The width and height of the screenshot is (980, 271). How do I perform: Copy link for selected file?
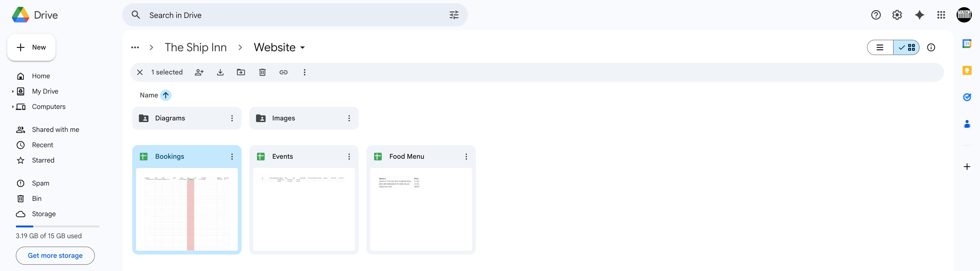[283, 72]
